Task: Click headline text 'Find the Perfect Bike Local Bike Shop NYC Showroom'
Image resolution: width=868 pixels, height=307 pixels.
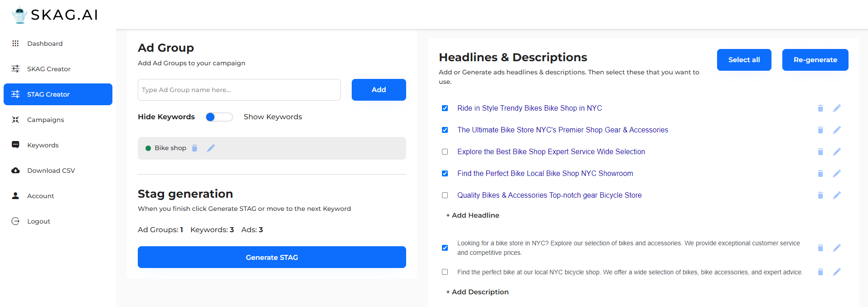Action: 545,173
